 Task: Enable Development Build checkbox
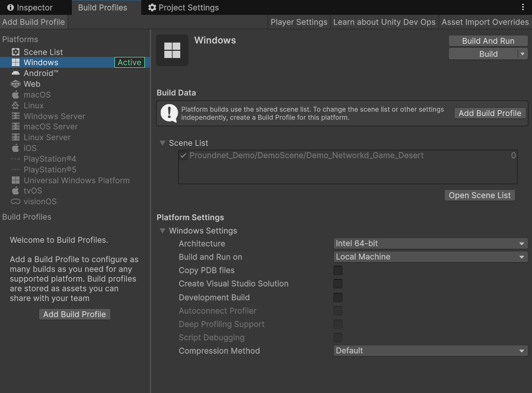point(338,298)
